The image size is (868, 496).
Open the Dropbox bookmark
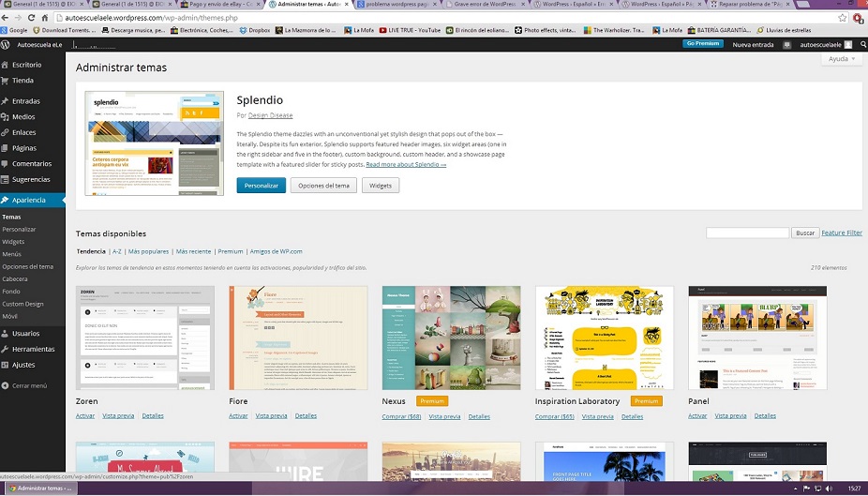pos(255,30)
